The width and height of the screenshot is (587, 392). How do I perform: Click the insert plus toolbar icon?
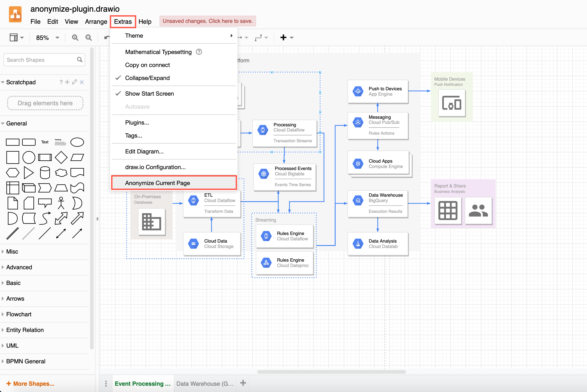pyautogui.click(x=283, y=37)
